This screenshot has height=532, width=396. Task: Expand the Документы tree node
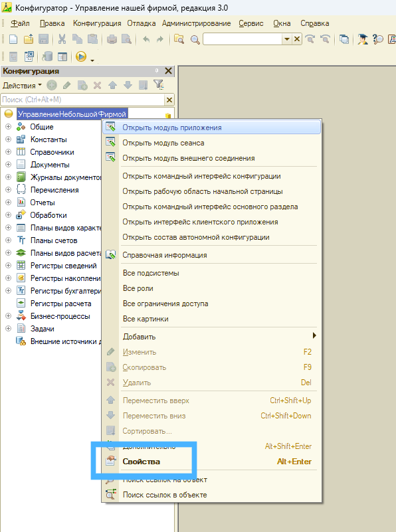9,164
